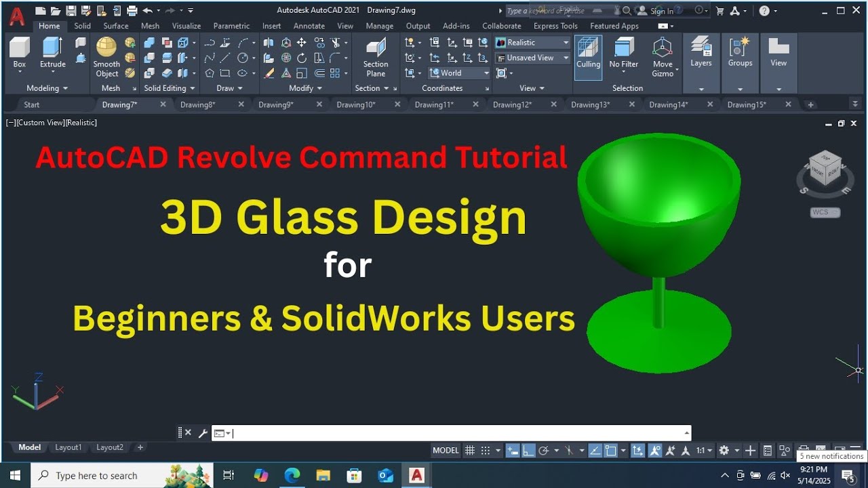Open Autodesk App Store cart icon
868x488 pixels.
[720, 11]
